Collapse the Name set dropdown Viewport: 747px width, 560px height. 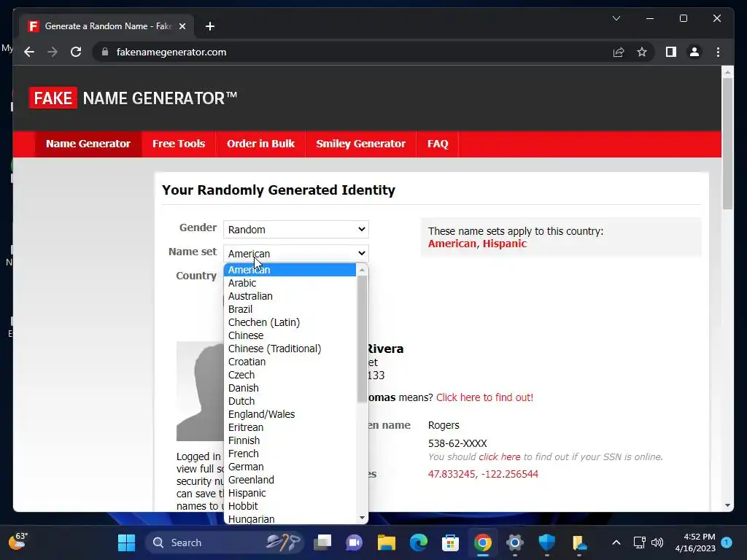point(296,253)
